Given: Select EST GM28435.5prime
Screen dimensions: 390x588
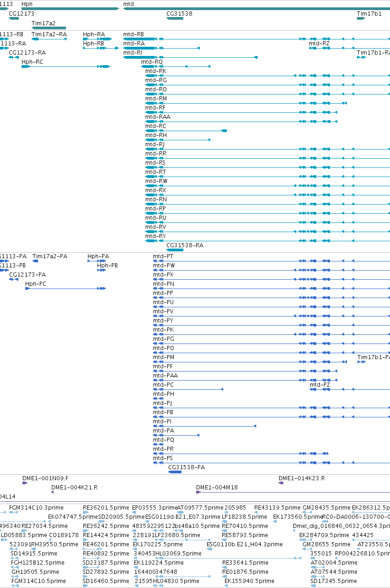Looking at the screenshot, I should [x=326, y=508].
